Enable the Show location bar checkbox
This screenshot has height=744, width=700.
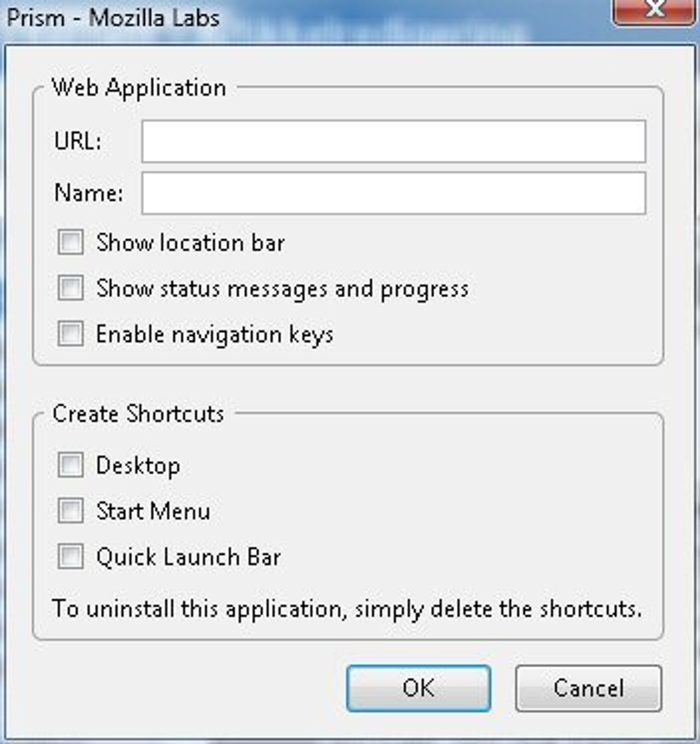coord(70,242)
